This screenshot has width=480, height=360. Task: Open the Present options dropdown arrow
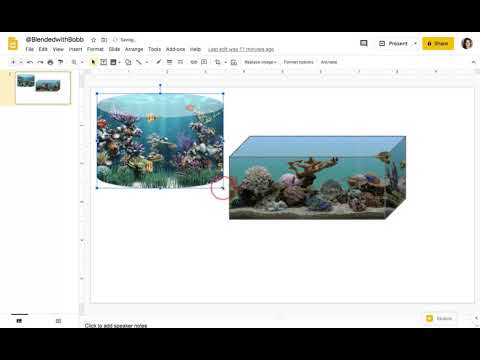tap(415, 43)
